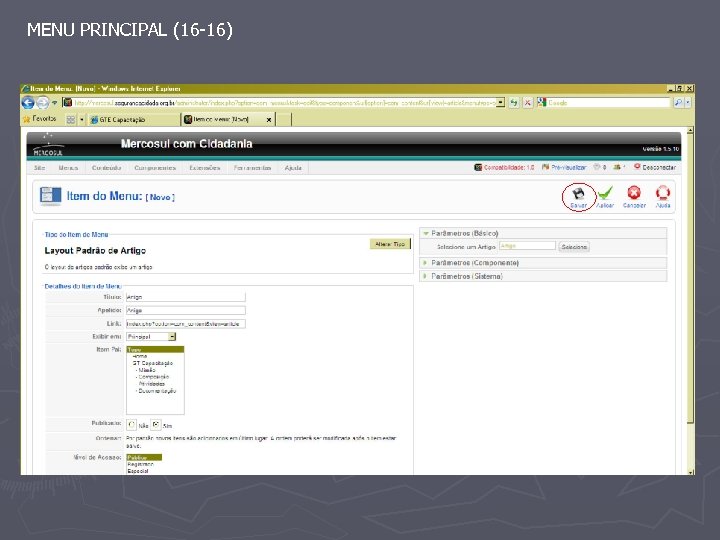Select Documentação in the Item Pai list
The height and width of the screenshot is (540, 720).
[156, 391]
